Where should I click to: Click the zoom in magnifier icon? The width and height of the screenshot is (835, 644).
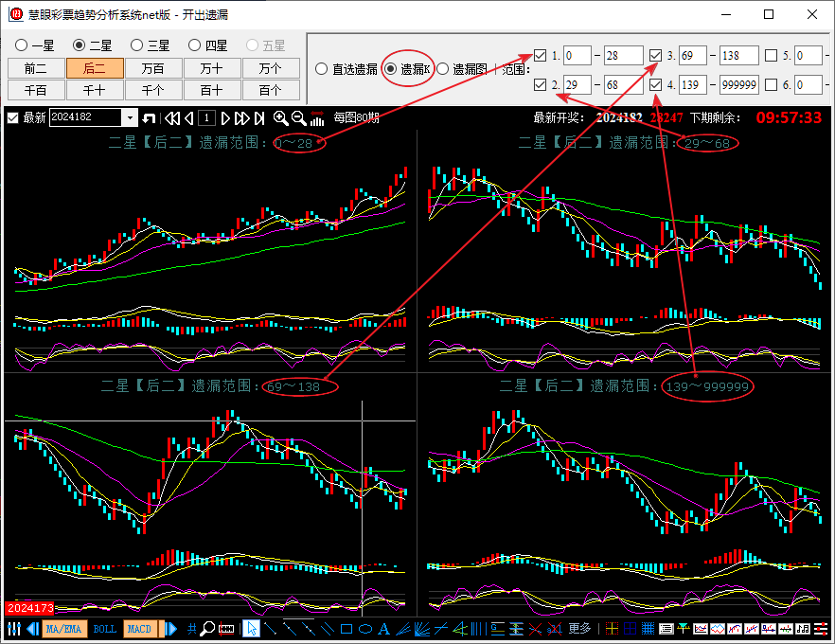tap(281, 118)
